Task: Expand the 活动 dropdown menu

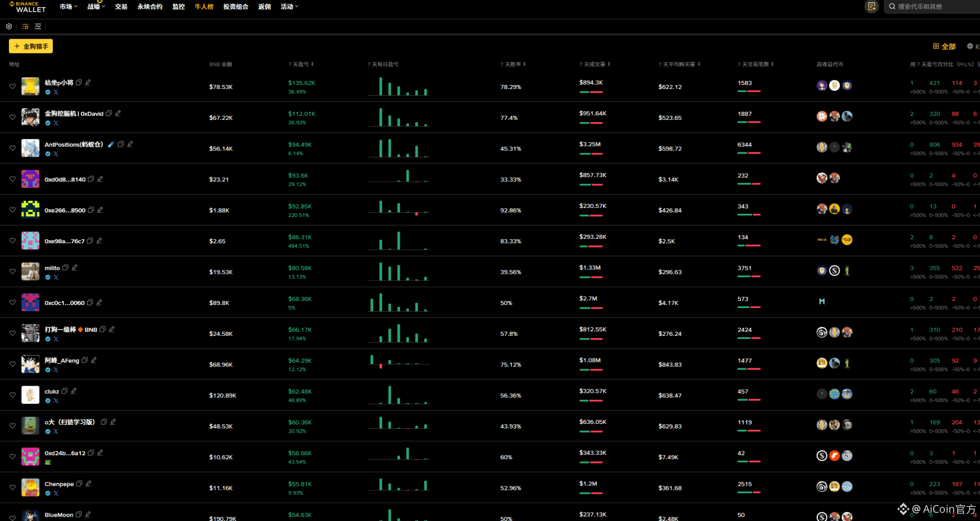Action: [289, 7]
